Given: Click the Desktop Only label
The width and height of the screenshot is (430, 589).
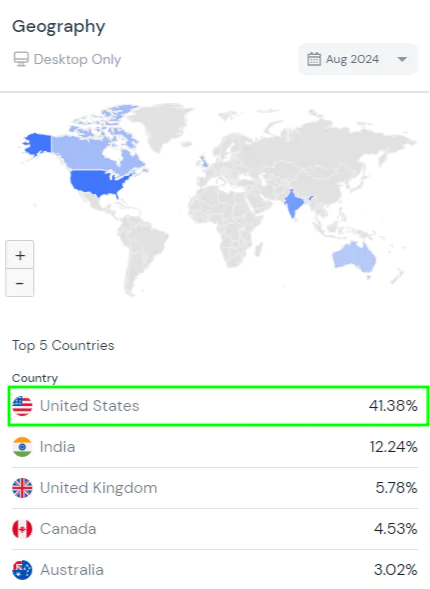Looking at the screenshot, I should click(x=77, y=59).
